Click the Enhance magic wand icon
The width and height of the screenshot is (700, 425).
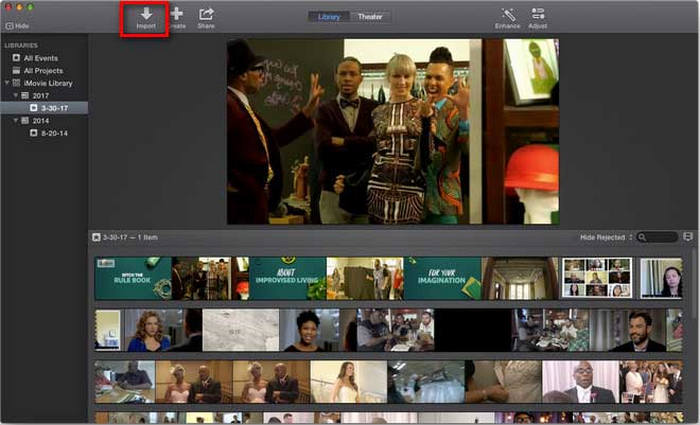click(508, 14)
